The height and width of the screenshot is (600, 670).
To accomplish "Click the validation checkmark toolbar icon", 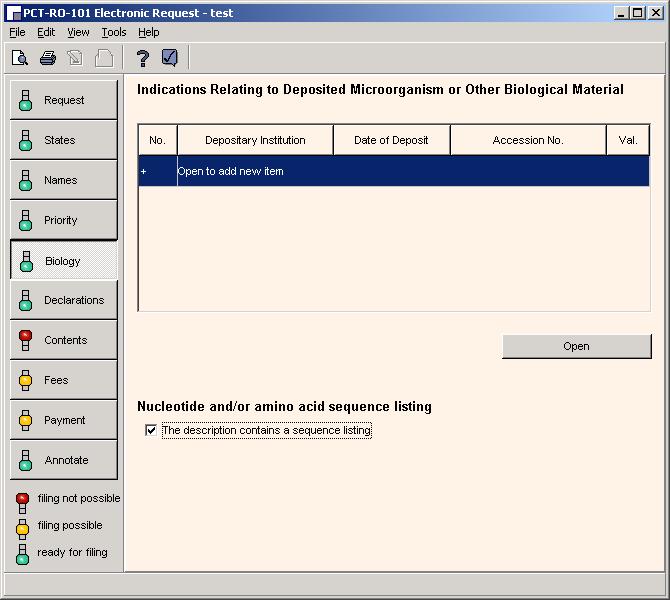I will tap(170, 58).
